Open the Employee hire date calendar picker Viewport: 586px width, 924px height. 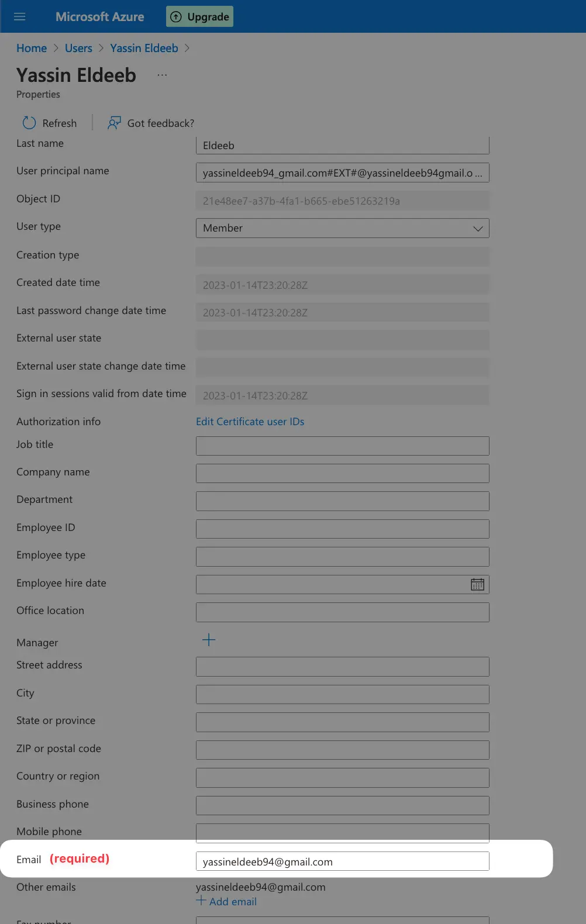tap(478, 584)
